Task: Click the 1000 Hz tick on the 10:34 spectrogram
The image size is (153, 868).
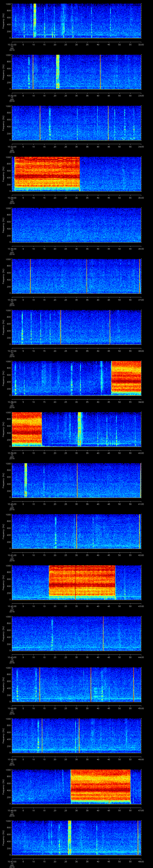Action: click(x=8, y=158)
